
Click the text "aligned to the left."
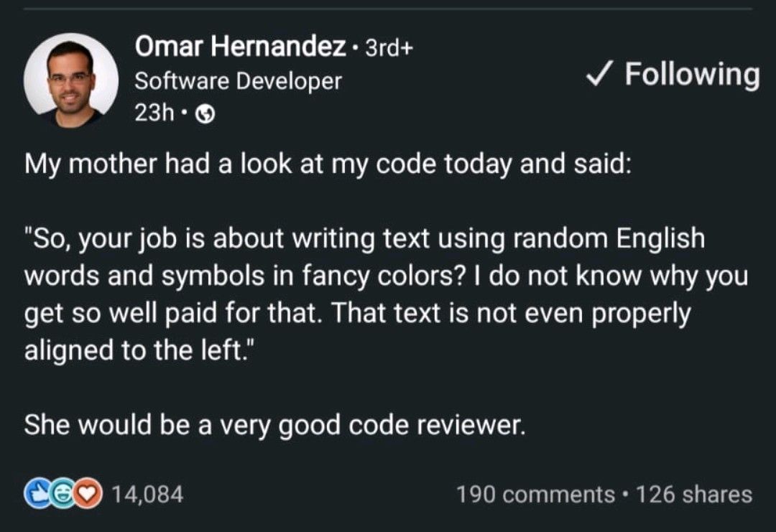(x=139, y=350)
